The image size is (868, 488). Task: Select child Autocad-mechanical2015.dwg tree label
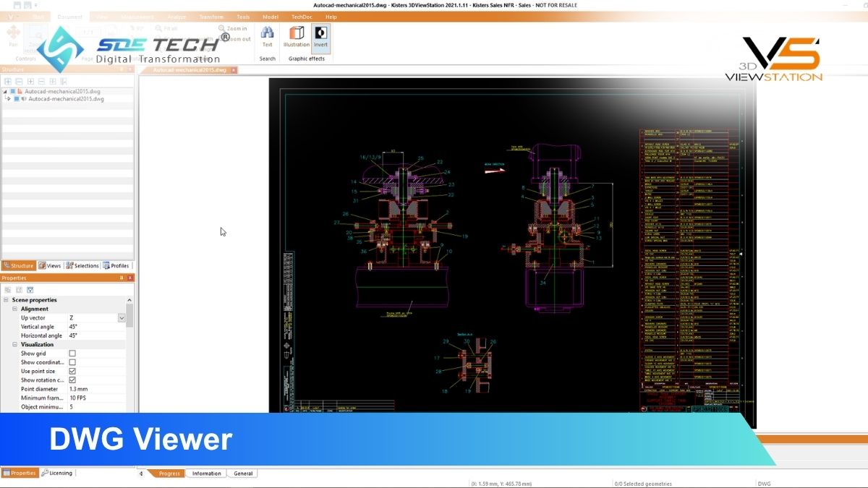click(x=66, y=99)
